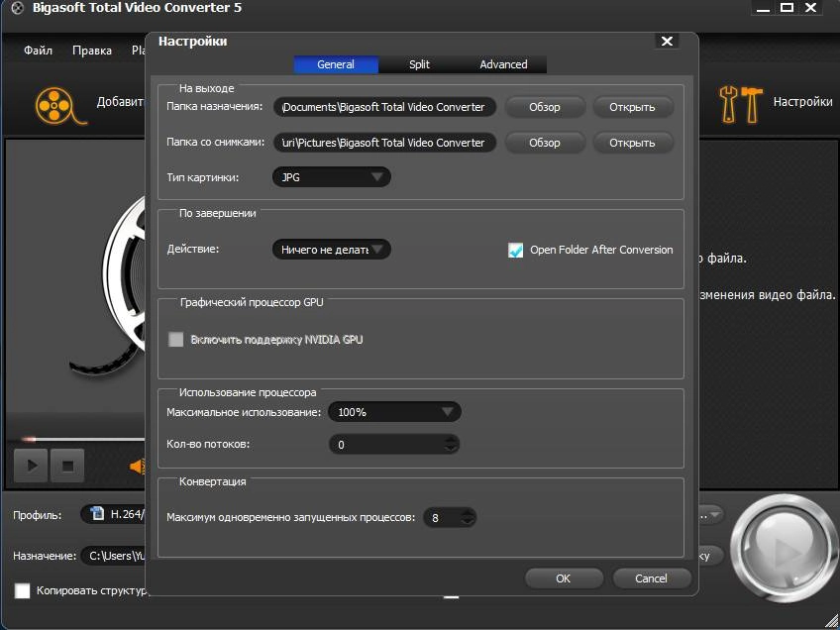Click Открыть for Папка назначения
The width and height of the screenshot is (840, 630).
632,107
